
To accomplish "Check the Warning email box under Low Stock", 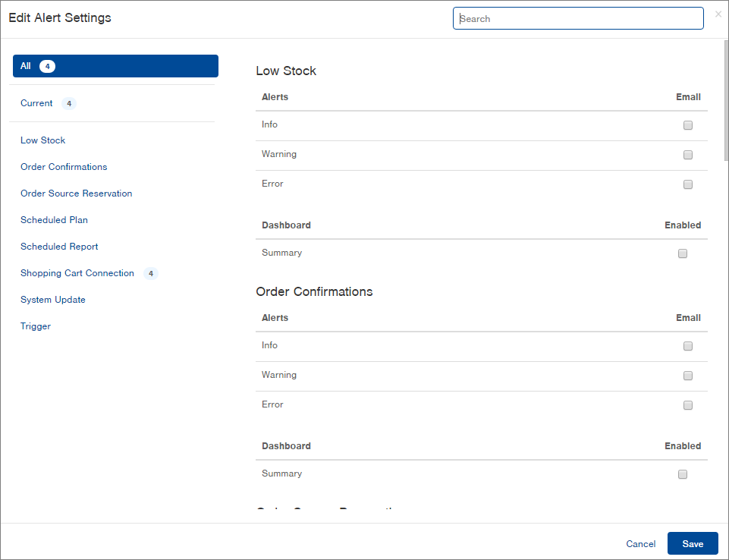I will pos(688,154).
